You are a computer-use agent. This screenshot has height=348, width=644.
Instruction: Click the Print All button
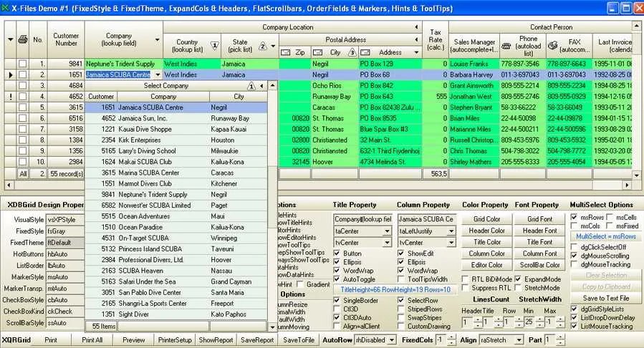[92, 340]
